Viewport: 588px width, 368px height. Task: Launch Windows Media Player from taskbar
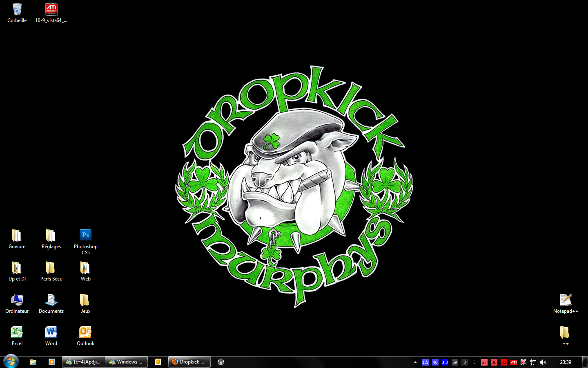click(52, 362)
